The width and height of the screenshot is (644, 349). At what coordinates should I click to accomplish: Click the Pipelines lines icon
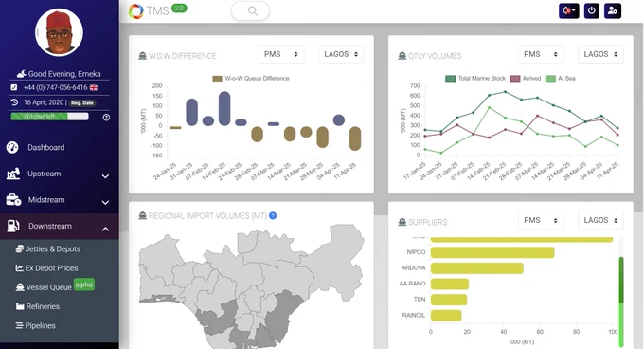tap(19, 325)
